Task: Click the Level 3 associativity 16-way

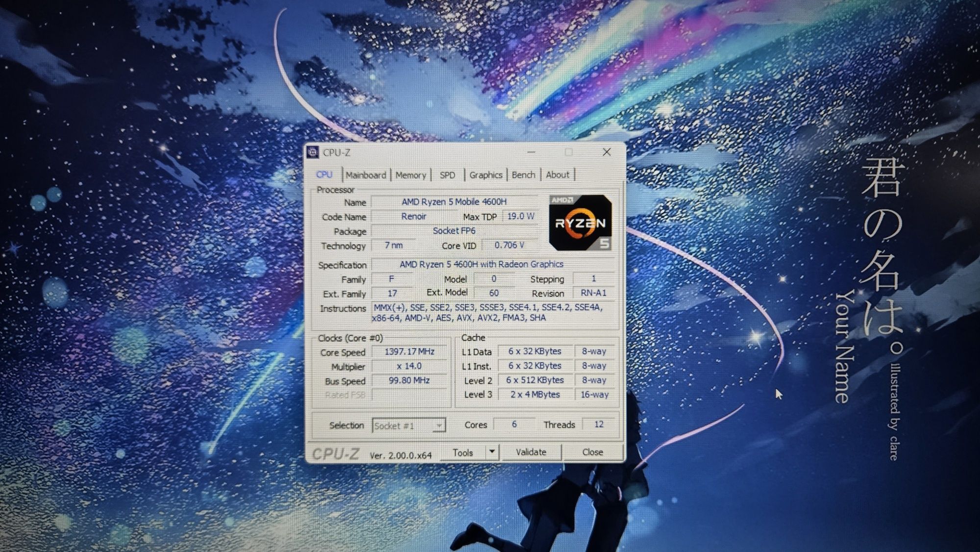Action: (594, 395)
